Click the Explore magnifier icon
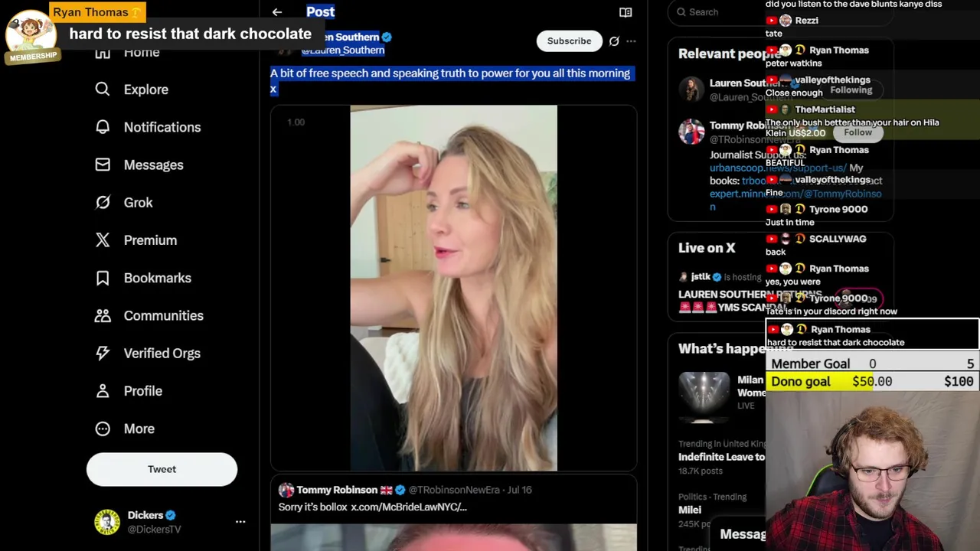This screenshot has height=551, width=980. (x=103, y=90)
